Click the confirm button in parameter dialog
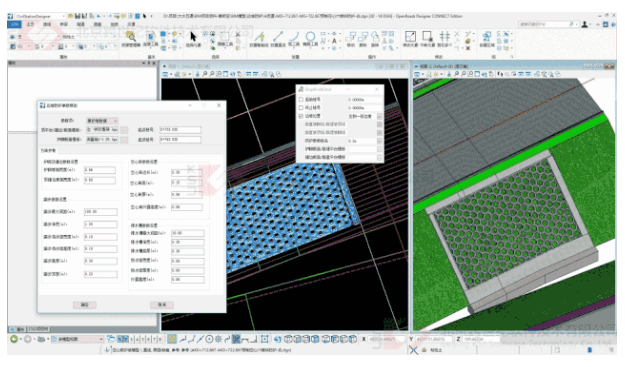The image size is (625, 367). point(85,305)
